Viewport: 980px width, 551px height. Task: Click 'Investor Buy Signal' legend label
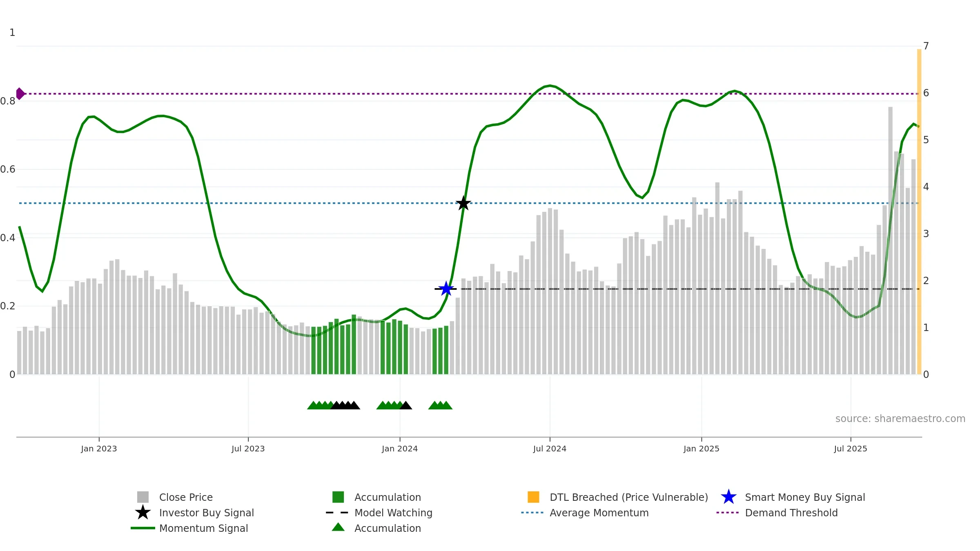click(207, 513)
